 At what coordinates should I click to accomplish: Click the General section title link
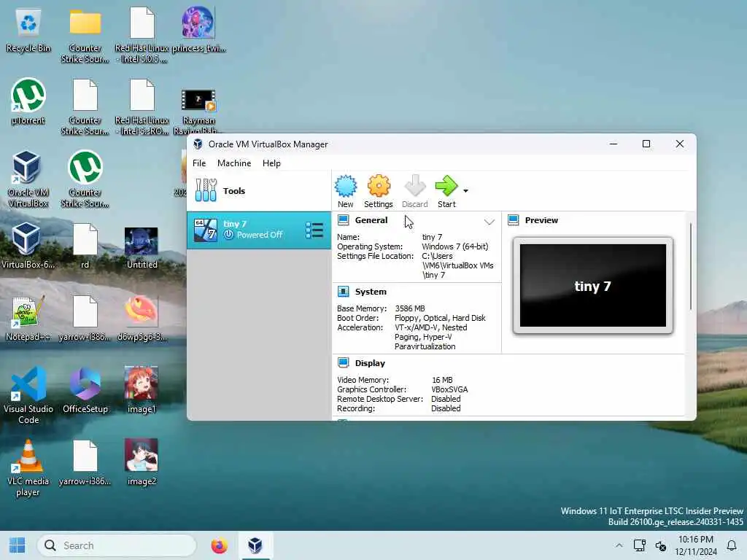(371, 220)
